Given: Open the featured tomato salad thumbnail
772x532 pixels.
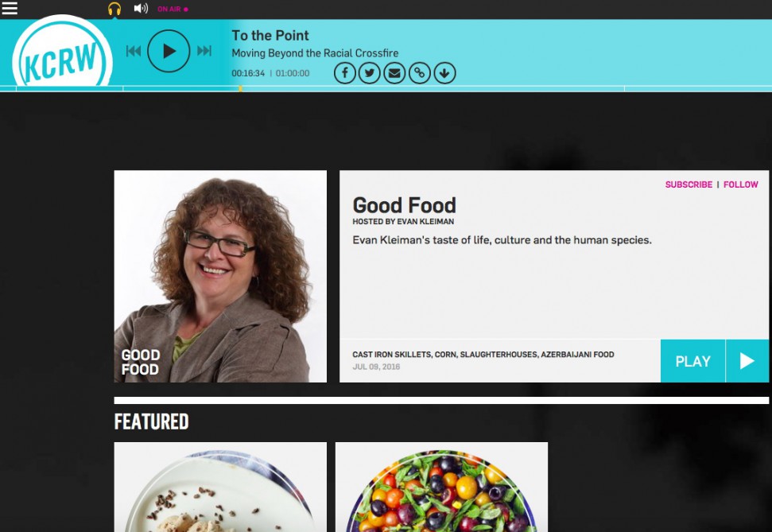Looking at the screenshot, I should [441, 487].
